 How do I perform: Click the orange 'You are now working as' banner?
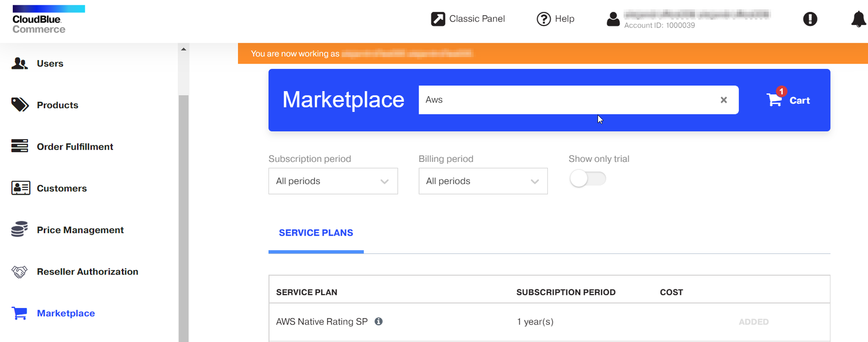[553, 53]
